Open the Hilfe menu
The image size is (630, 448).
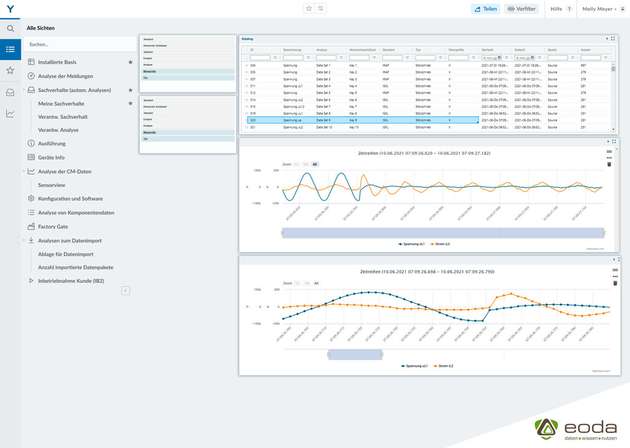[x=560, y=9]
